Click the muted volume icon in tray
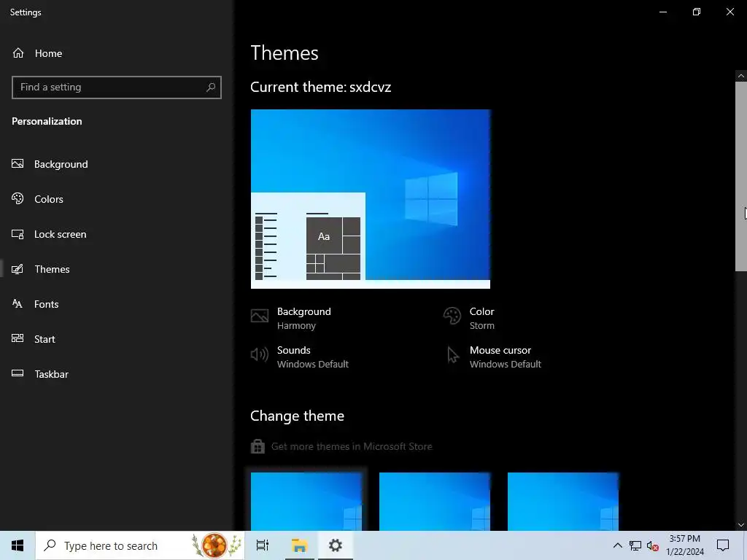 (x=653, y=545)
